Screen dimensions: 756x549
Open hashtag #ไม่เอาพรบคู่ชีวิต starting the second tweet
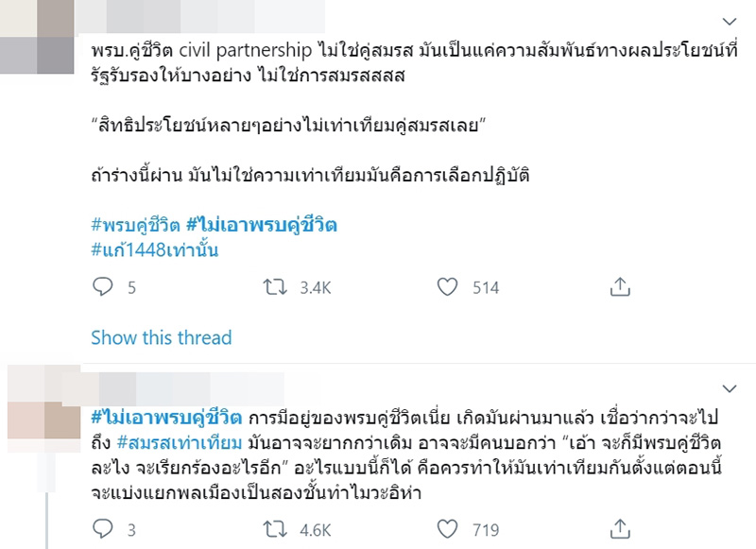pyautogui.click(x=166, y=417)
